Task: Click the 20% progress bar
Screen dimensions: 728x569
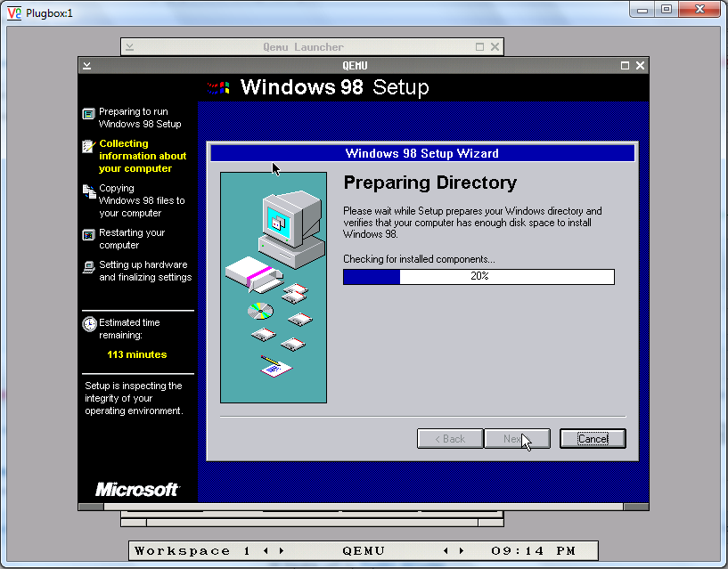Action: coord(479,277)
